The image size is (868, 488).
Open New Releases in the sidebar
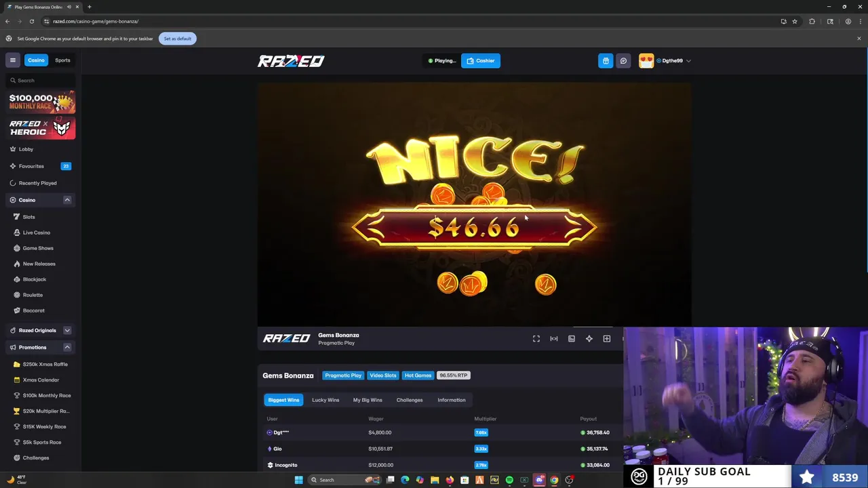38,264
